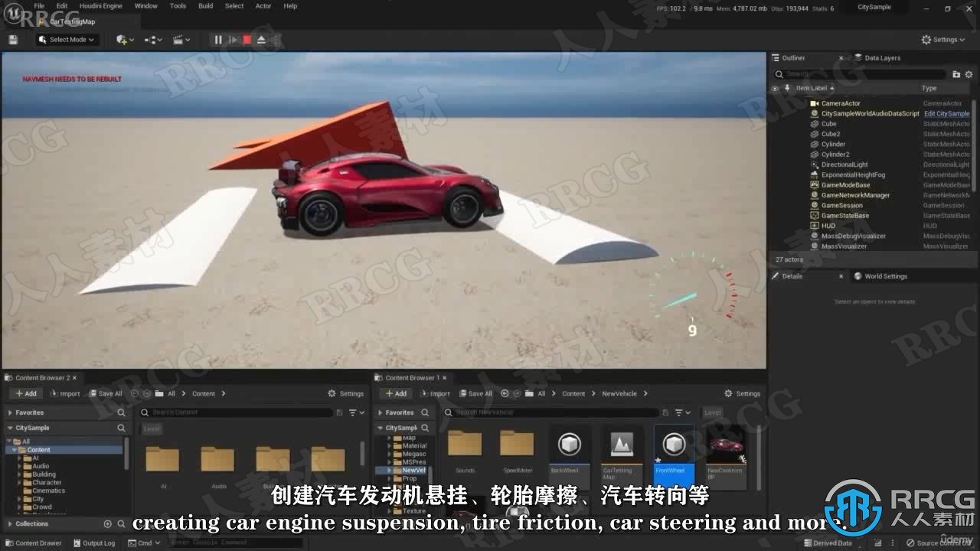980x551 pixels.
Task: Open filter options in Content Browser 2
Action: click(x=356, y=412)
